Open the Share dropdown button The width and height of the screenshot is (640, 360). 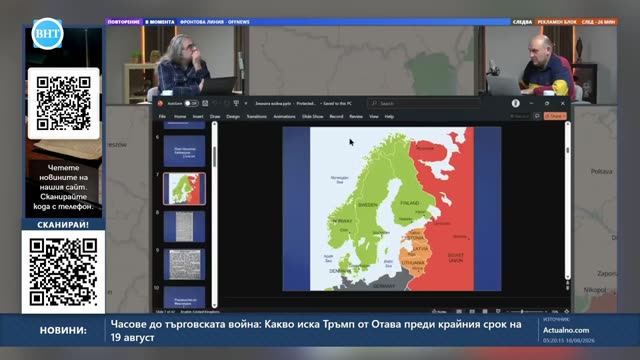[555, 116]
